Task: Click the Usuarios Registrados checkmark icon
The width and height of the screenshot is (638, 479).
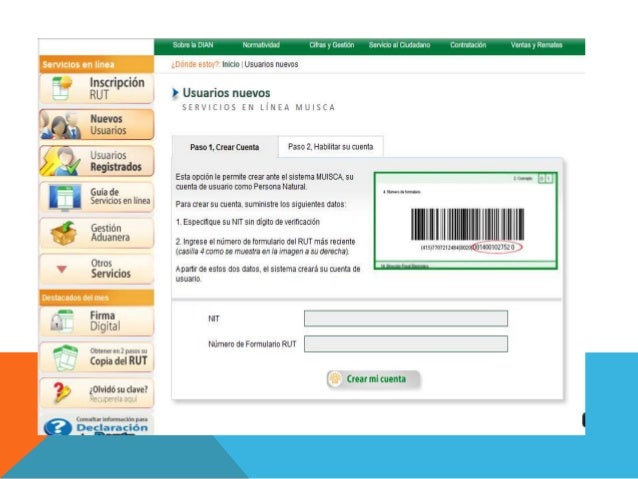Action: (61, 162)
